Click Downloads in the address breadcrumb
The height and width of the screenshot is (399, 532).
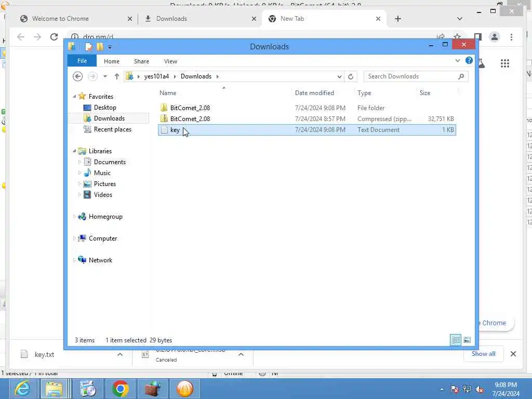coord(196,76)
